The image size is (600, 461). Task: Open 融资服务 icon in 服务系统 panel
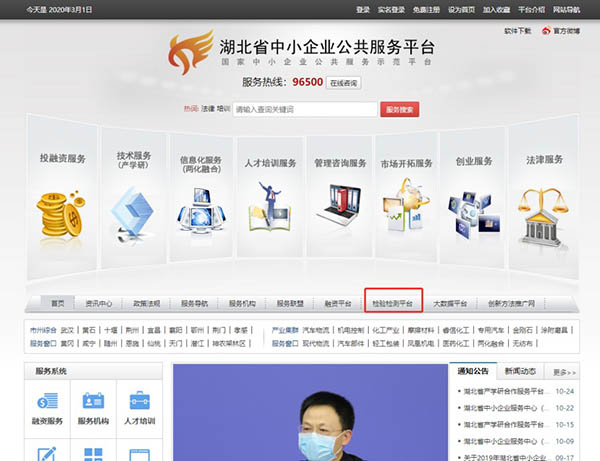pos(49,404)
